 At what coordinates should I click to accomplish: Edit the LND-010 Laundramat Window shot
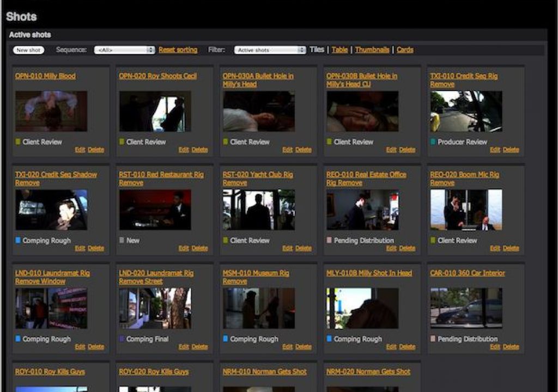[80, 347]
